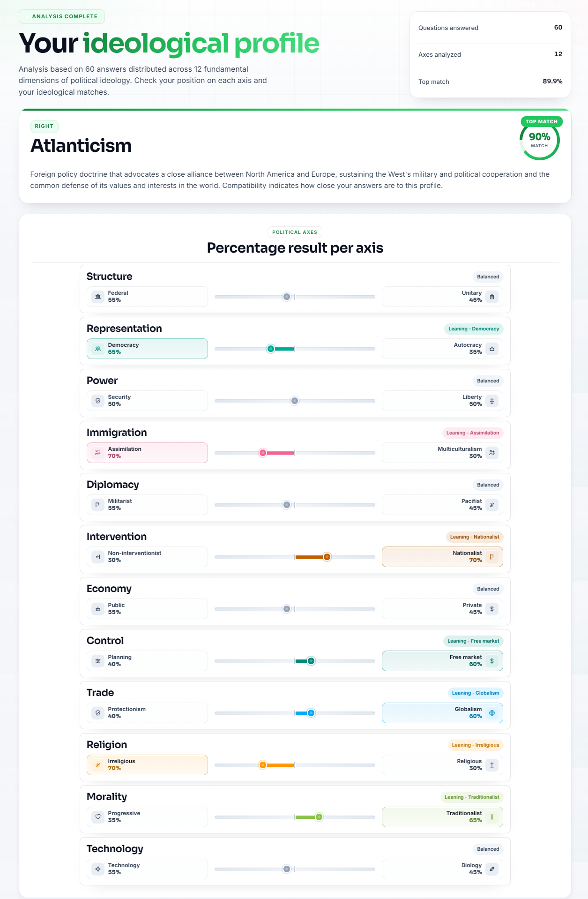Click the Progressive heart icon
Viewport: 588px width, 899px height.
tap(98, 817)
